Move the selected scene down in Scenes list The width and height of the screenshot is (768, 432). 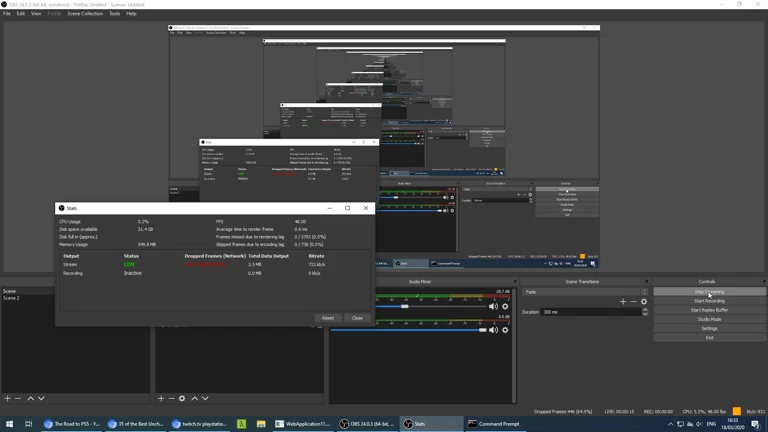coord(41,398)
